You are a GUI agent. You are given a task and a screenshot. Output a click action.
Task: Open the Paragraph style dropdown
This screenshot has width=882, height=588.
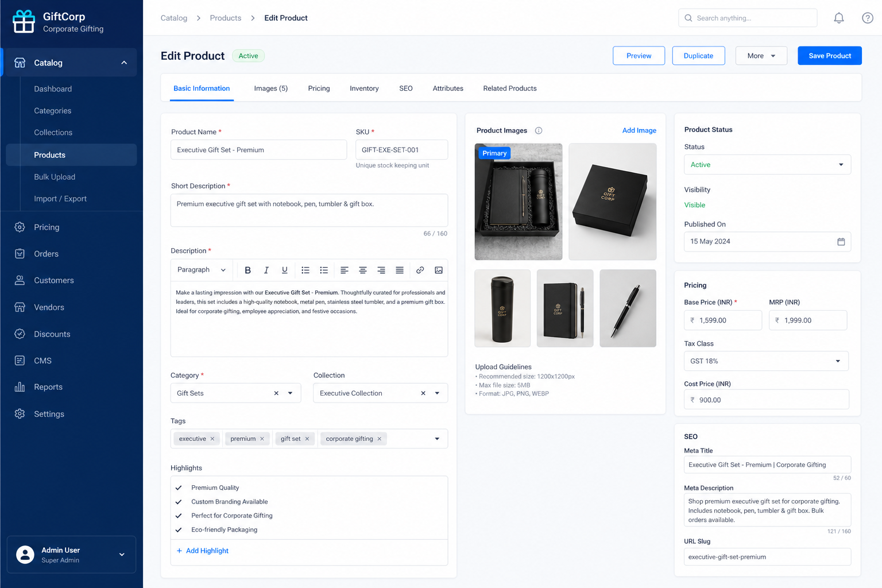[202, 270]
